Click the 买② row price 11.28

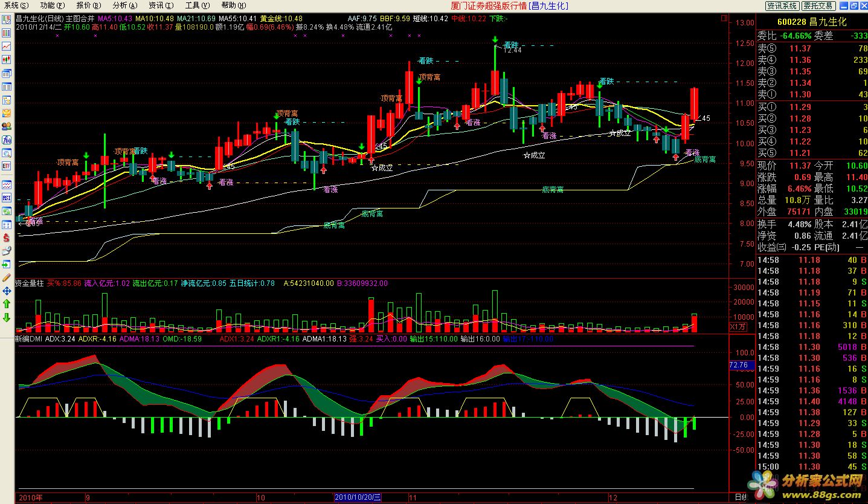(801, 118)
